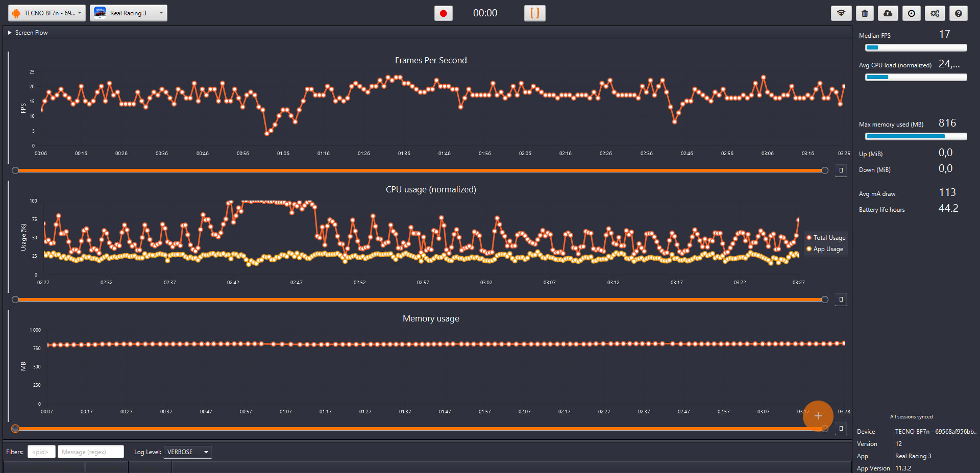Toggle the Total Usage series in the CPU legend
Image resolution: width=980 pixels, height=473 pixels.
point(826,238)
